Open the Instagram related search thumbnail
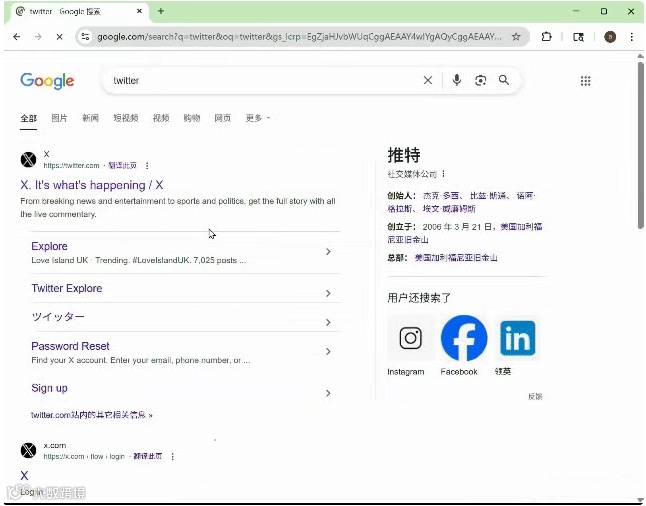The height and width of the screenshot is (506, 646). (410, 338)
